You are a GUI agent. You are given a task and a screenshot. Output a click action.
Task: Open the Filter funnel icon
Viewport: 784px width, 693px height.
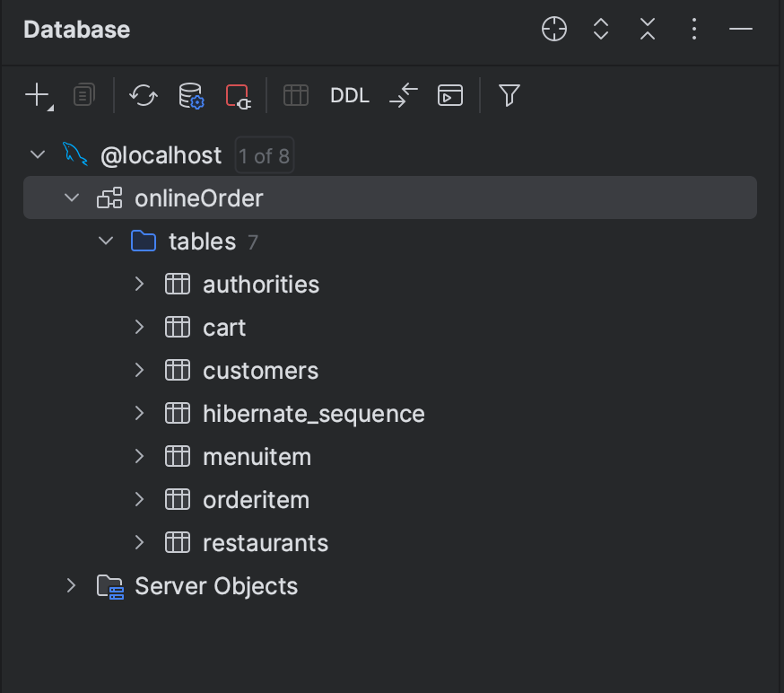pos(510,95)
